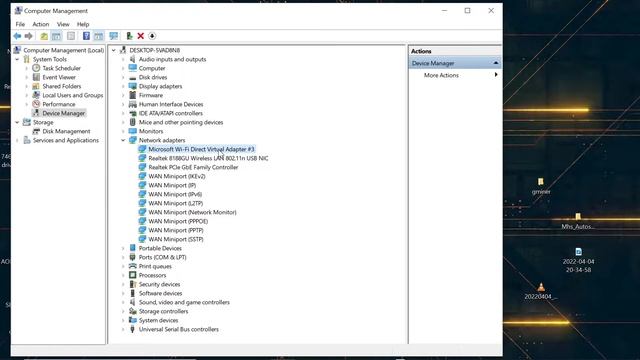This screenshot has height=360, width=640.
Task: Select Computer Management (Local) root node
Action: [x=63, y=50]
